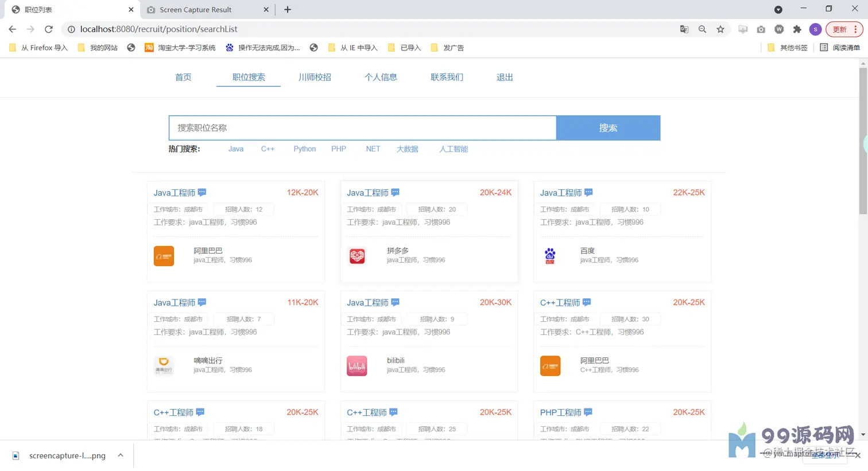Open the Chrome three-dot menu

[x=855, y=29]
